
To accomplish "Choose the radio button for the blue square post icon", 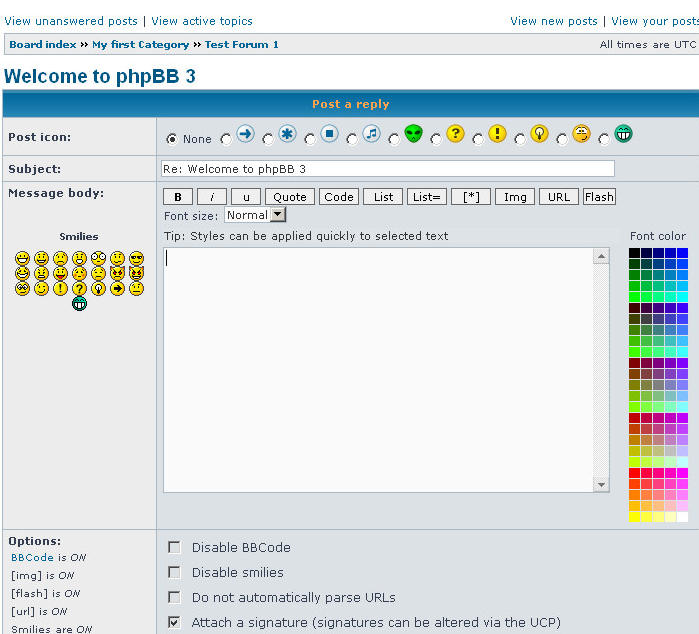I will [x=310, y=140].
